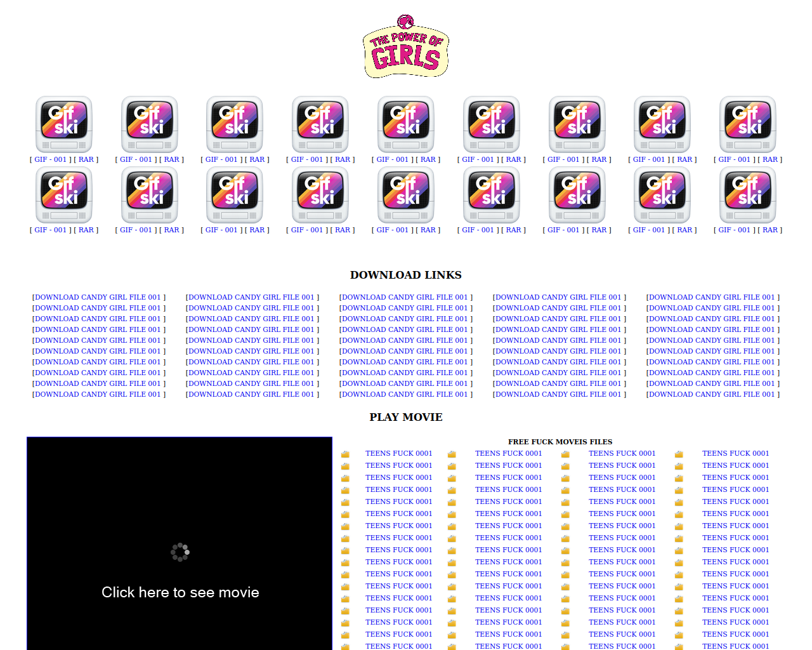Open third Gifski icon in second row

pyautogui.click(x=235, y=195)
